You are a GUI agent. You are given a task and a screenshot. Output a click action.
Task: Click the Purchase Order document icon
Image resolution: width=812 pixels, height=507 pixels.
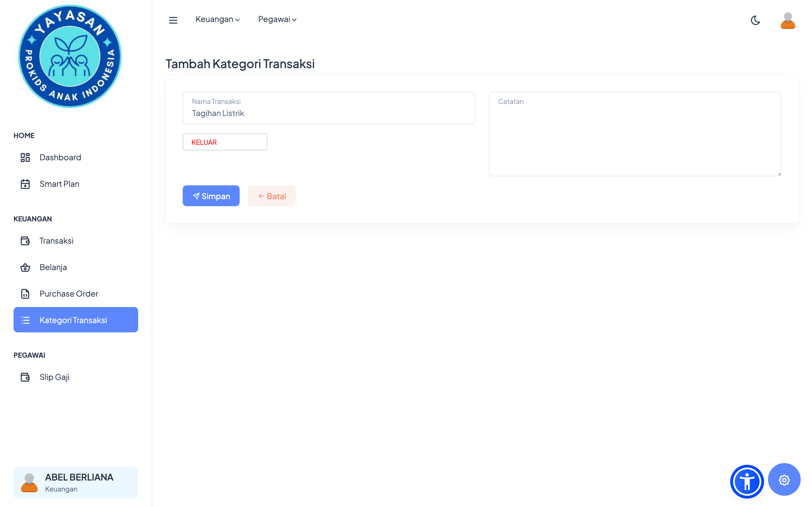25,294
